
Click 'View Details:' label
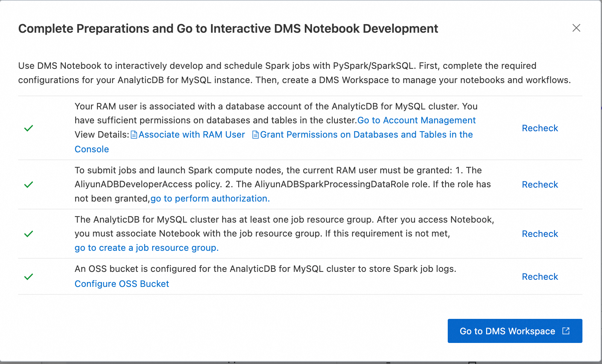point(102,135)
